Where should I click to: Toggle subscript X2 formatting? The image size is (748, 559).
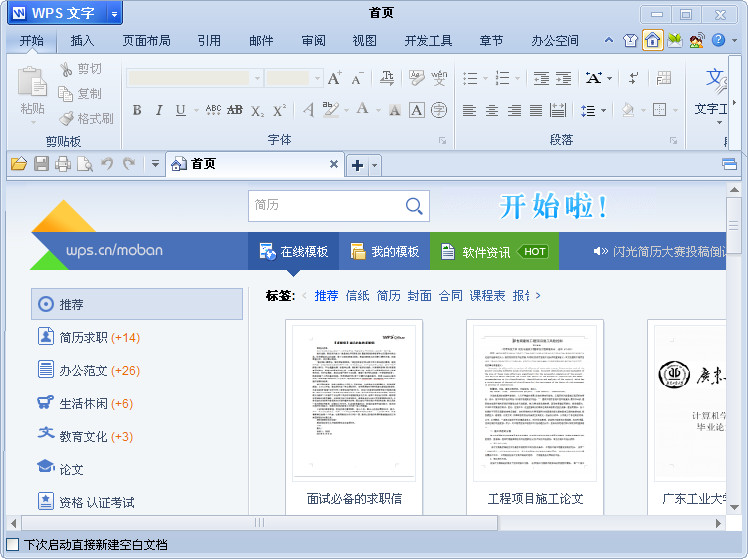coord(257,111)
